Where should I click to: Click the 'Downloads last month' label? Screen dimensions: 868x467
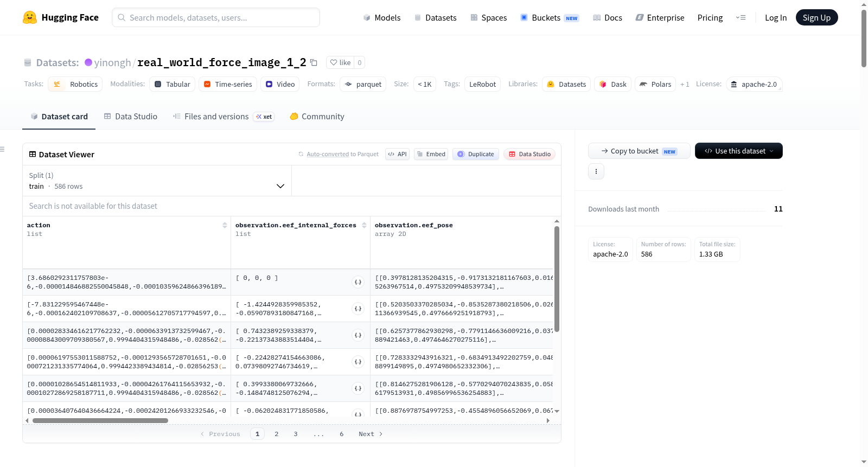[624, 209]
